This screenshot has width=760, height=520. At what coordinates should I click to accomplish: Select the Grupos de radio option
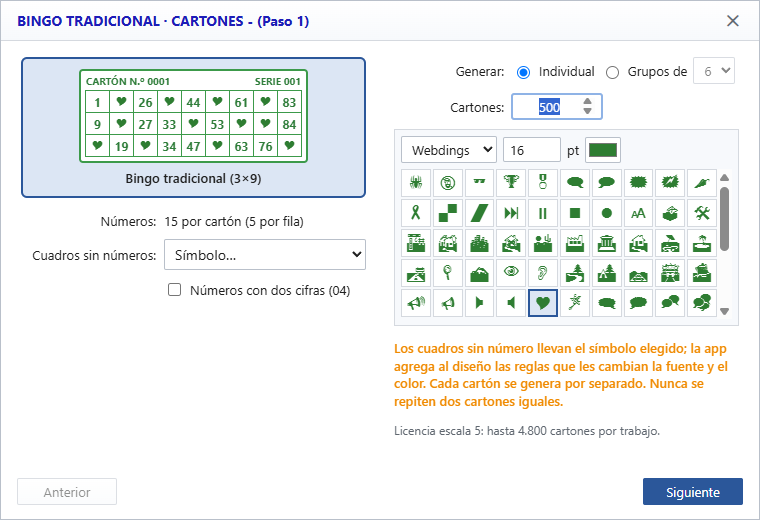pos(613,72)
